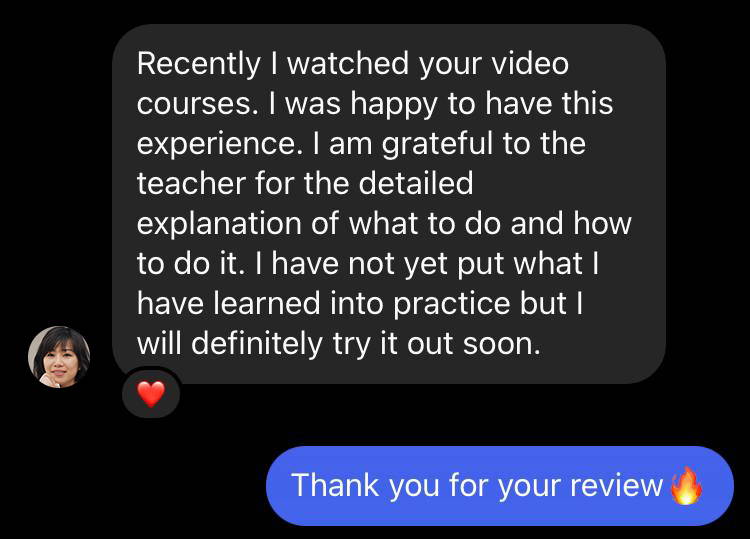Select the gray received message bubble

389,204
